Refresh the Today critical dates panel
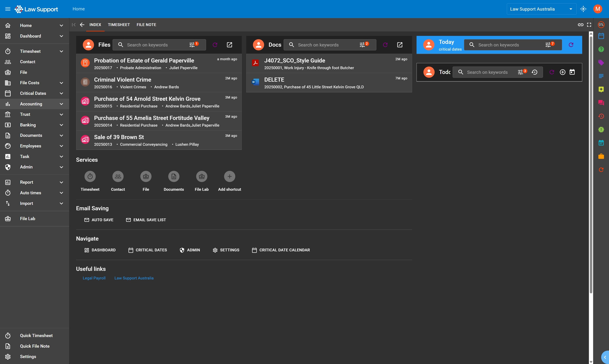The height and width of the screenshot is (364, 609). (x=571, y=45)
